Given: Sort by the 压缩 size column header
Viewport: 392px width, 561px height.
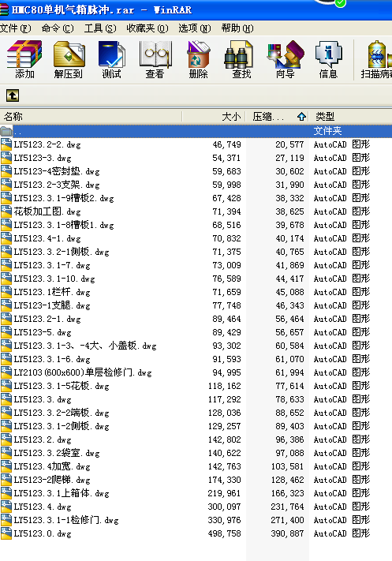Looking at the screenshot, I should tap(277, 116).
